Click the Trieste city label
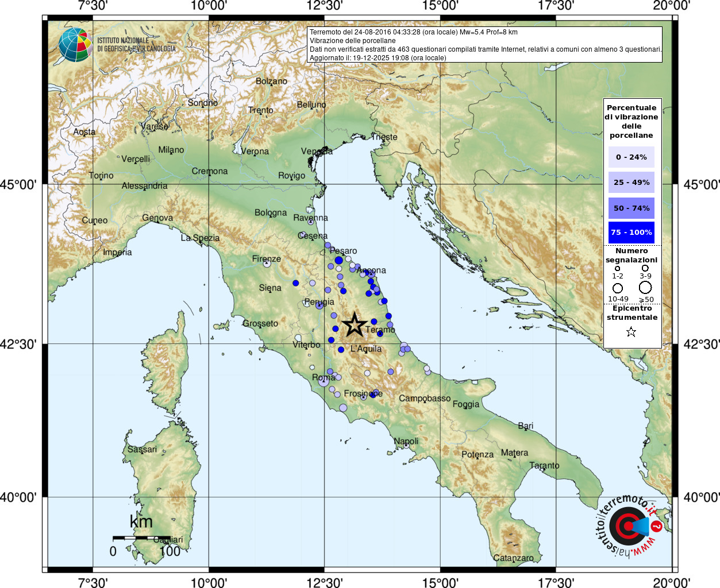The image size is (720, 588). click(384, 137)
